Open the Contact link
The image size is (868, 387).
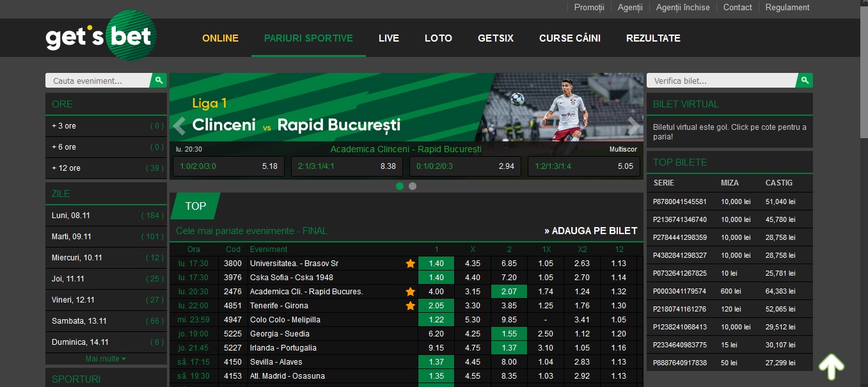738,8
